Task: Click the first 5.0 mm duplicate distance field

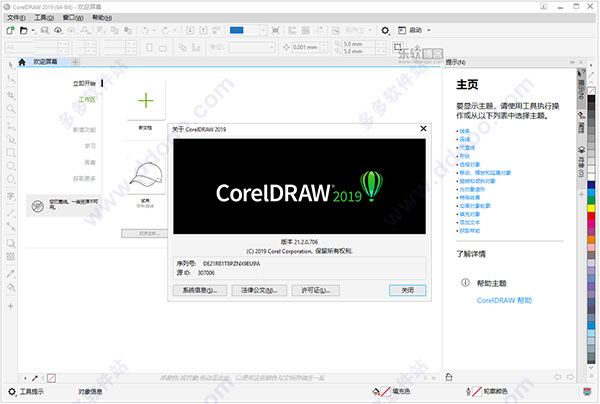Action: [x=358, y=44]
